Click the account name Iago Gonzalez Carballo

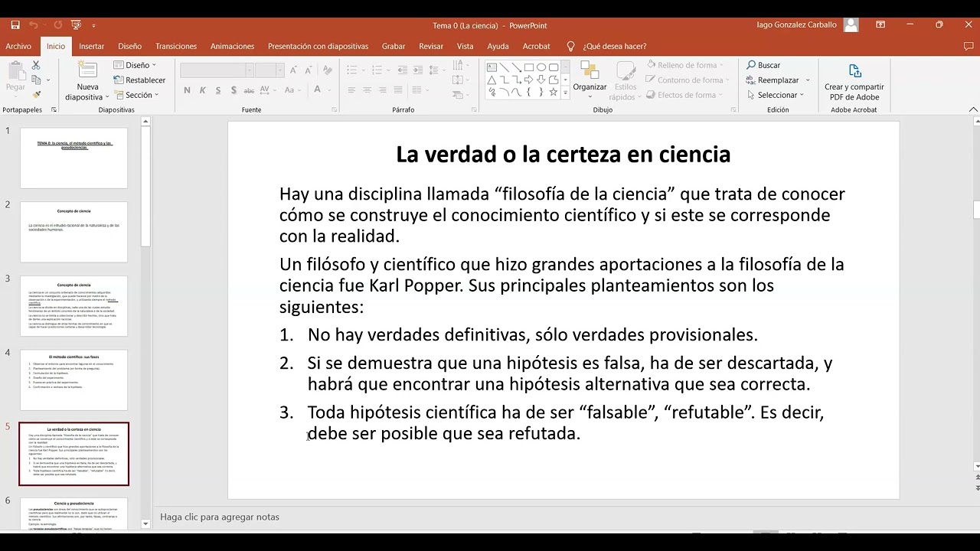pos(796,25)
